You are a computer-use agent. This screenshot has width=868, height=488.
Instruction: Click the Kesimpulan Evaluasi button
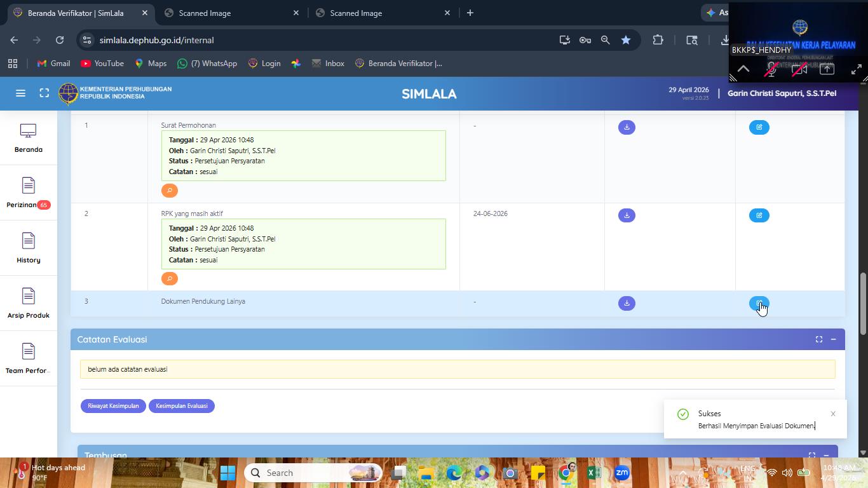pos(182,406)
